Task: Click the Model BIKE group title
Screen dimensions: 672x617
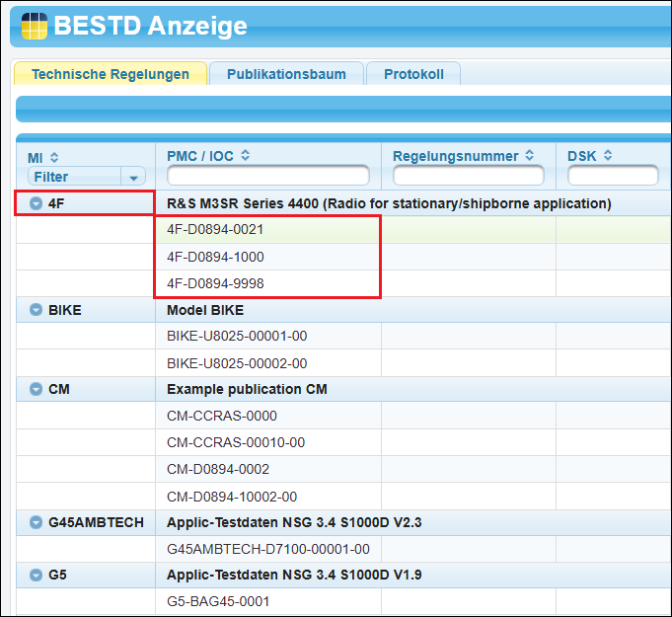Action: [205, 310]
